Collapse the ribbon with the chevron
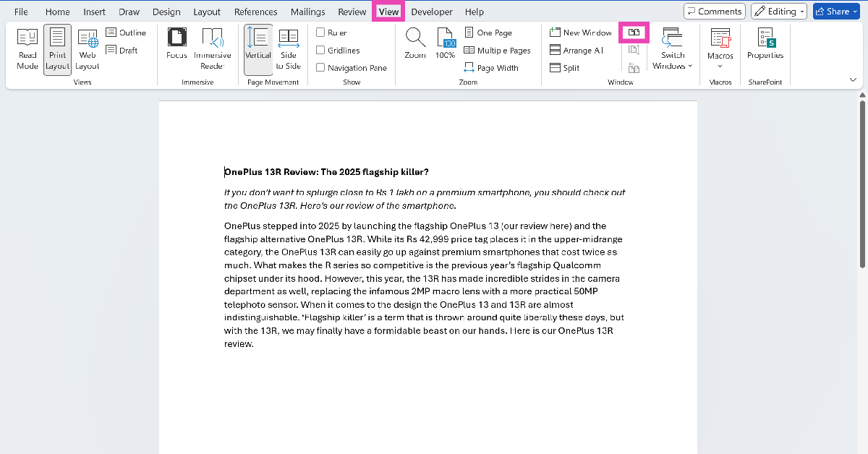Viewport: 868px width, 454px height. tap(853, 80)
